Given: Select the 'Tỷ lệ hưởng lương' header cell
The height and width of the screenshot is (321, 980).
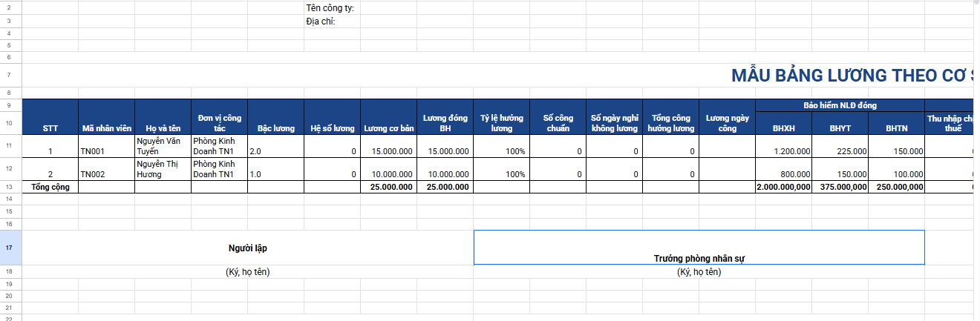Looking at the screenshot, I should [x=502, y=116].
